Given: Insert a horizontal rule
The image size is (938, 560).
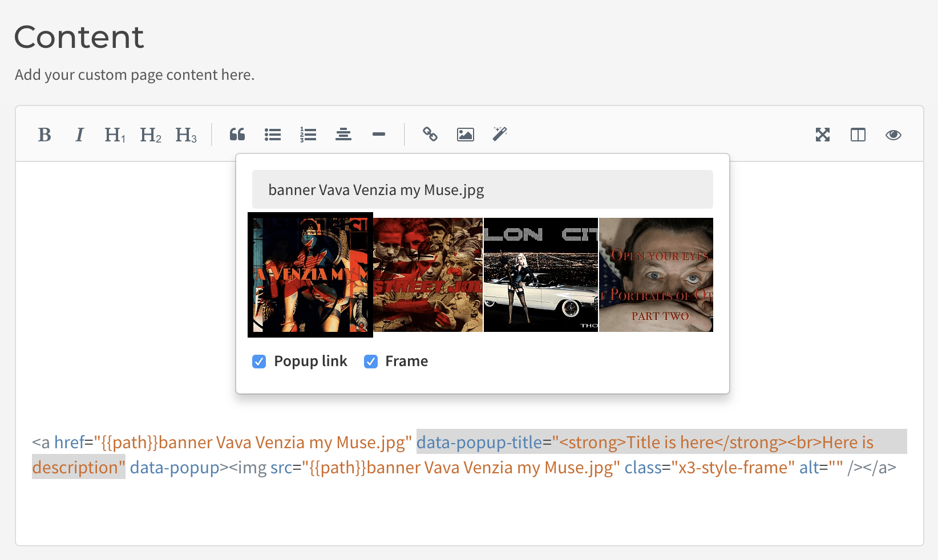Looking at the screenshot, I should tap(379, 135).
